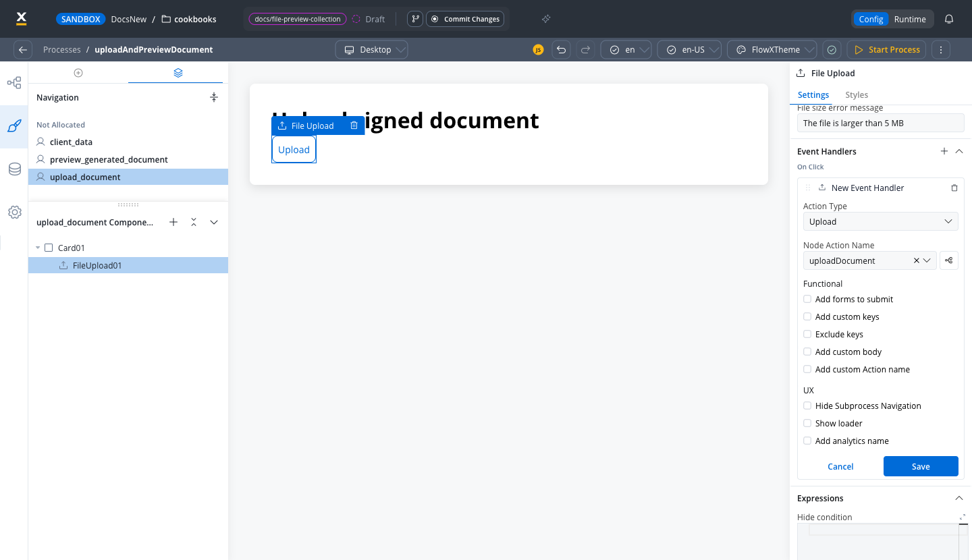Image resolution: width=972 pixels, height=560 pixels.
Task: Select the add-component plus tab
Action: point(78,73)
